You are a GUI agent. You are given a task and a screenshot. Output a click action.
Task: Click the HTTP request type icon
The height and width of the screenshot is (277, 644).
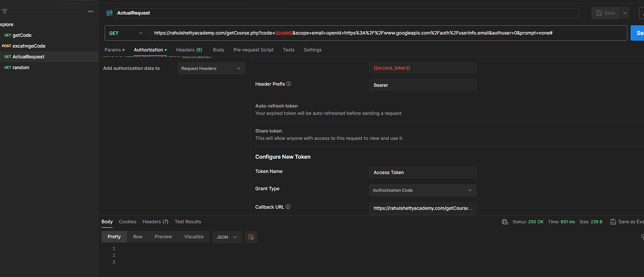point(110,13)
